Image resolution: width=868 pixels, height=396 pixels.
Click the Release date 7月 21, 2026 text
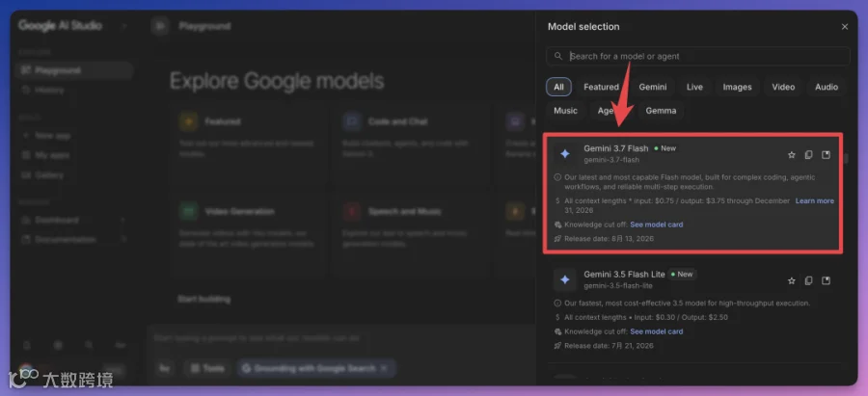tap(609, 346)
